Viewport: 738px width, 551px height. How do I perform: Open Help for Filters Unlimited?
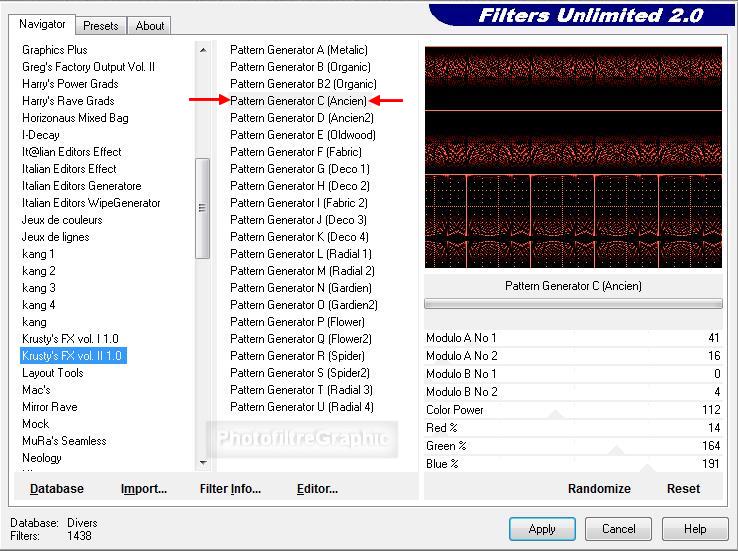(x=695, y=529)
